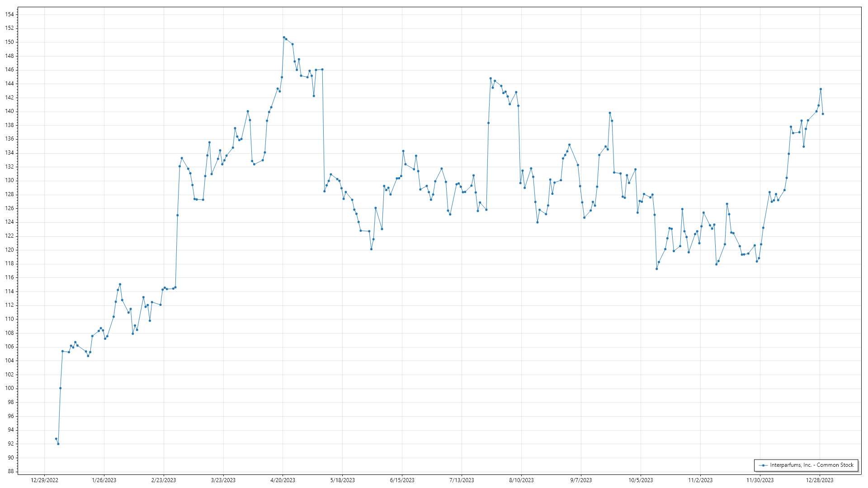Click the Interparfums, Inc. - Common Stock legend label
This screenshot has height=488, width=868.
[811, 465]
